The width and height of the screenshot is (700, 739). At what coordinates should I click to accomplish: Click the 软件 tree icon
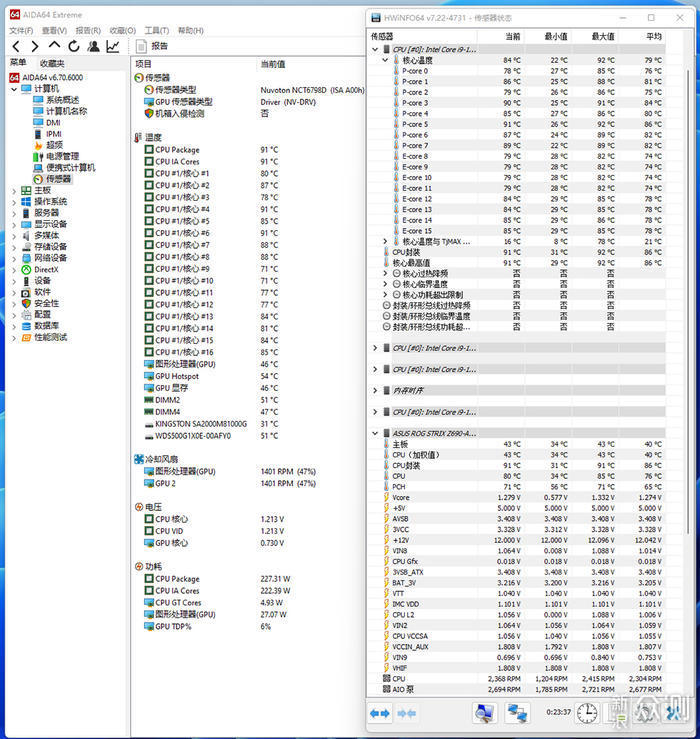click(x=26, y=292)
